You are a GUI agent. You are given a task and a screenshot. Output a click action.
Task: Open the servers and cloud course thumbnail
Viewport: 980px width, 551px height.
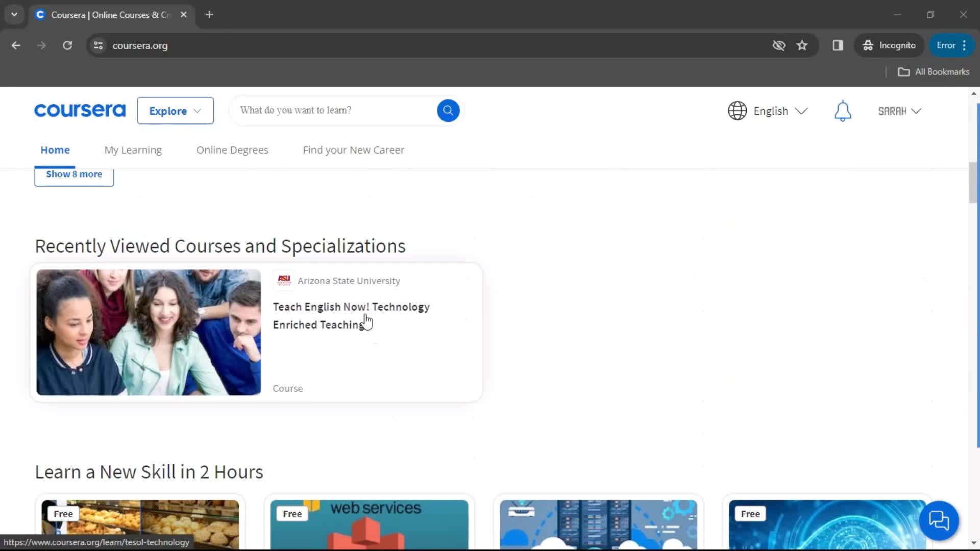599,524
